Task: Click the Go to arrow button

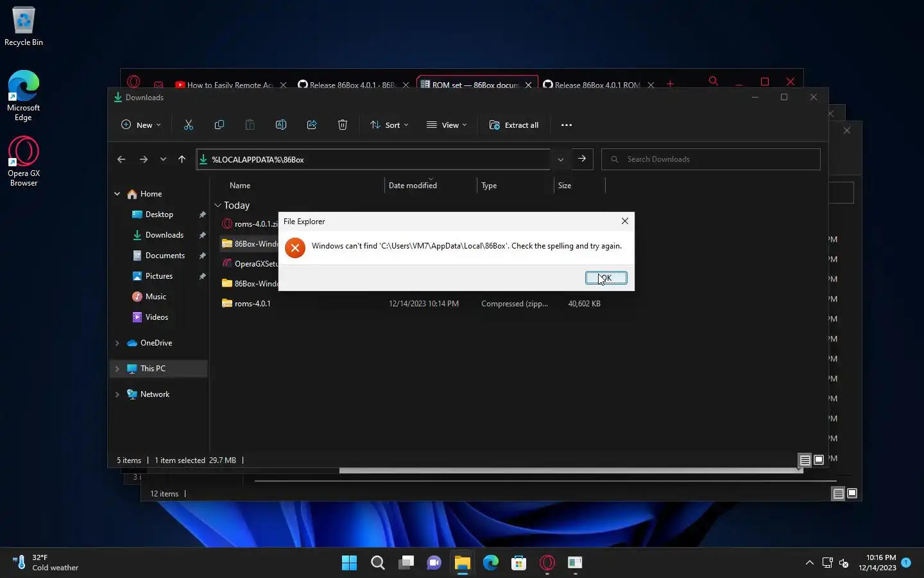Action: [x=582, y=159]
